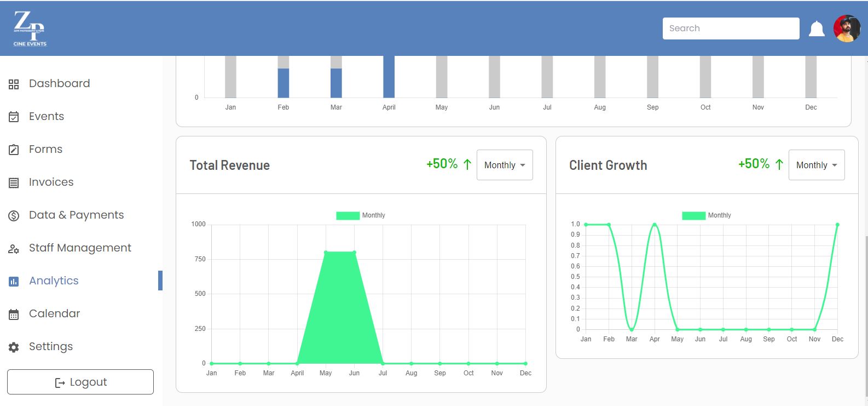
Task: Open the notifications bell
Action: (x=817, y=28)
